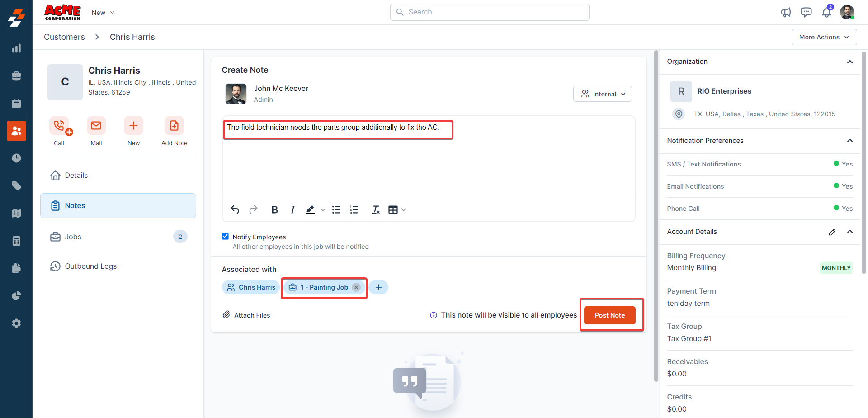This screenshot has width=868, height=418.
Task: Open the price tag icon in sidebar
Action: 16,186
